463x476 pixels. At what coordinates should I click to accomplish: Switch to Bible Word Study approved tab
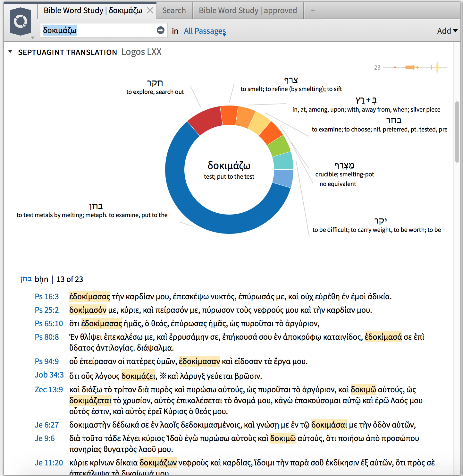tap(248, 11)
